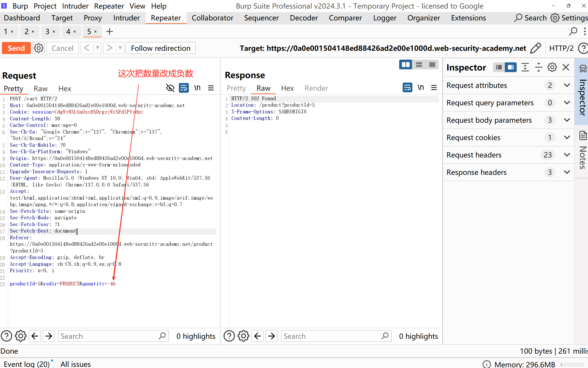The width and height of the screenshot is (588, 368).
Task: Expand Request headers section
Action: 567,155
